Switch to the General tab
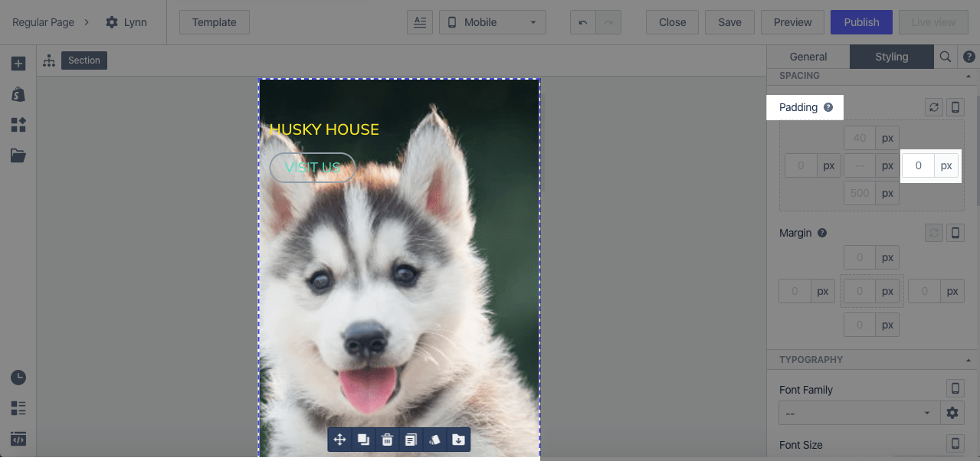The height and width of the screenshot is (461, 980). coord(808,57)
